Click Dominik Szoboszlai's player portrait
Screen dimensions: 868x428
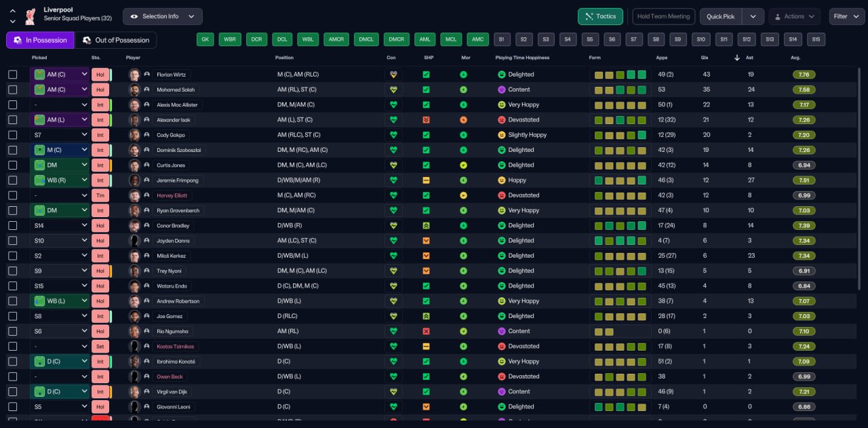point(134,150)
